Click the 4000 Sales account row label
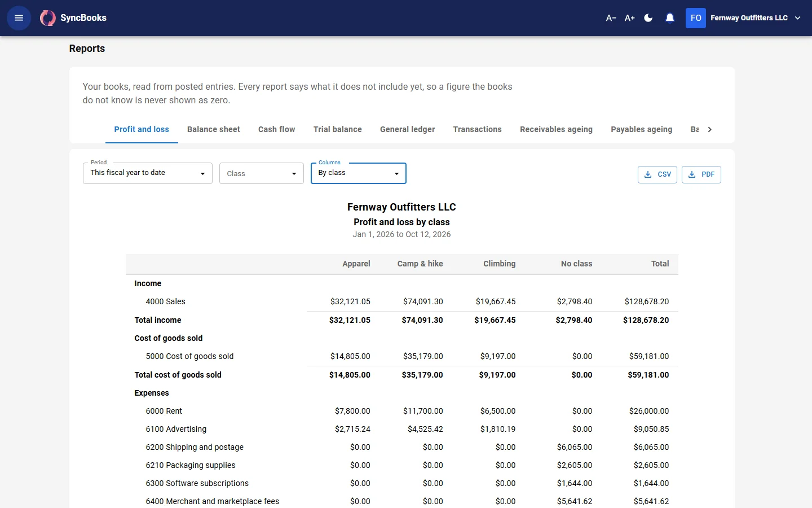The height and width of the screenshot is (508, 812). (x=166, y=301)
